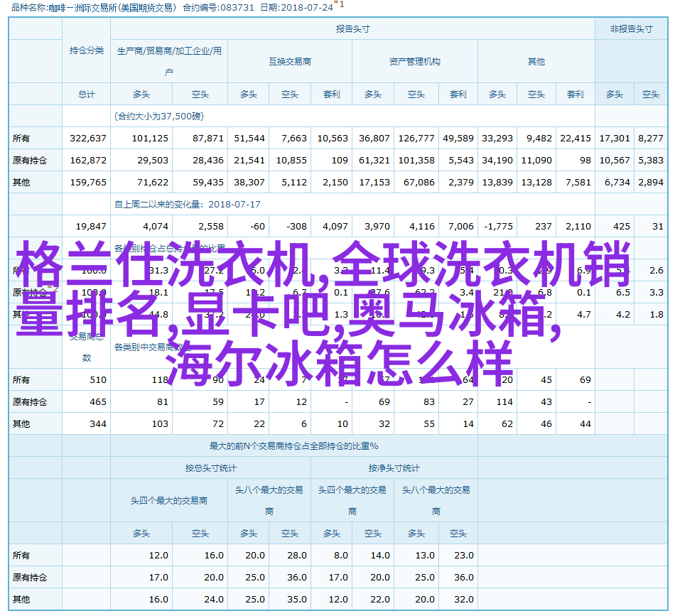
Task: Click the 按总头寸统计 header
Action: [210, 468]
